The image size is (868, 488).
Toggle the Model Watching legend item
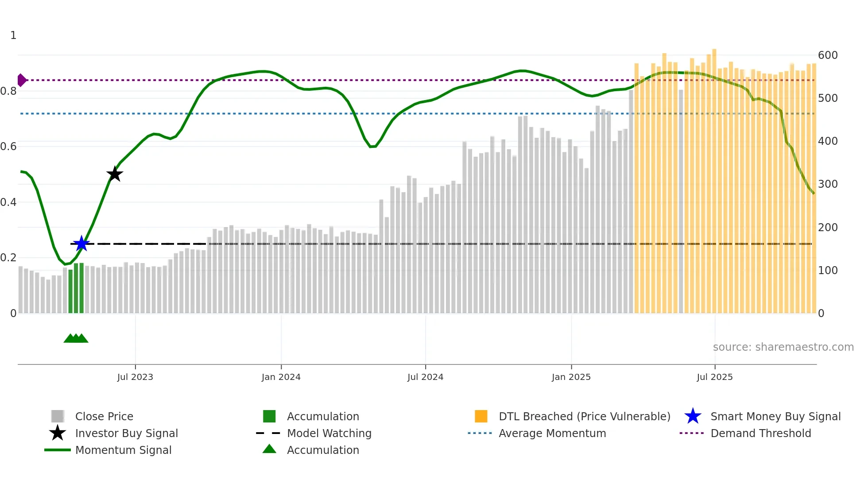click(329, 433)
